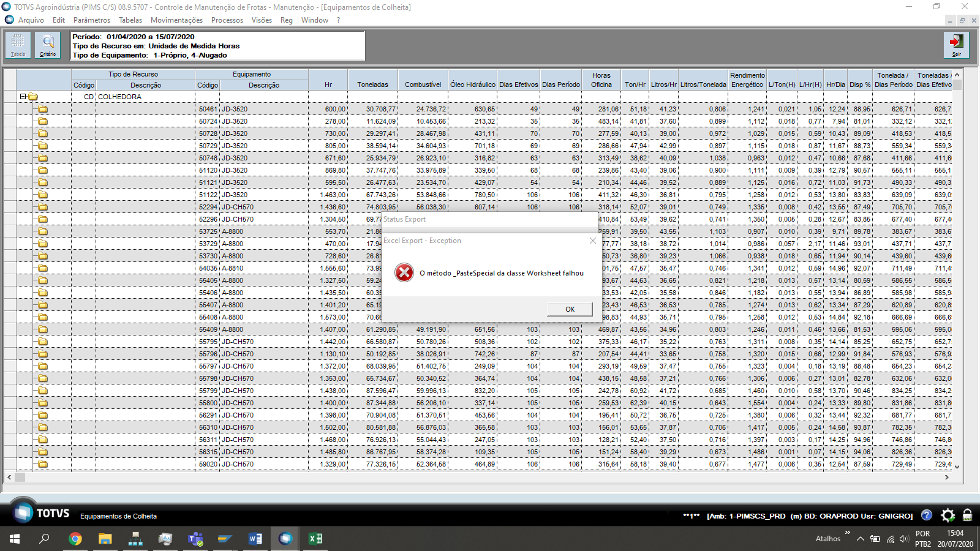Image resolution: width=980 pixels, height=551 pixels.
Task: Switch to Microsoft Word on the taskbar
Action: (x=255, y=539)
